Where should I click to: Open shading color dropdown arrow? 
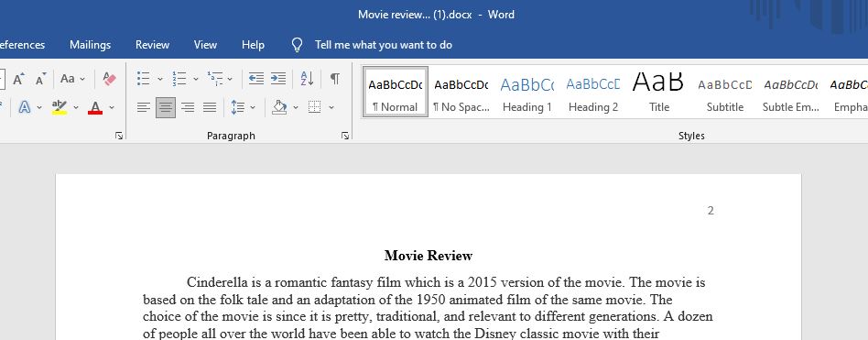click(x=296, y=107)
